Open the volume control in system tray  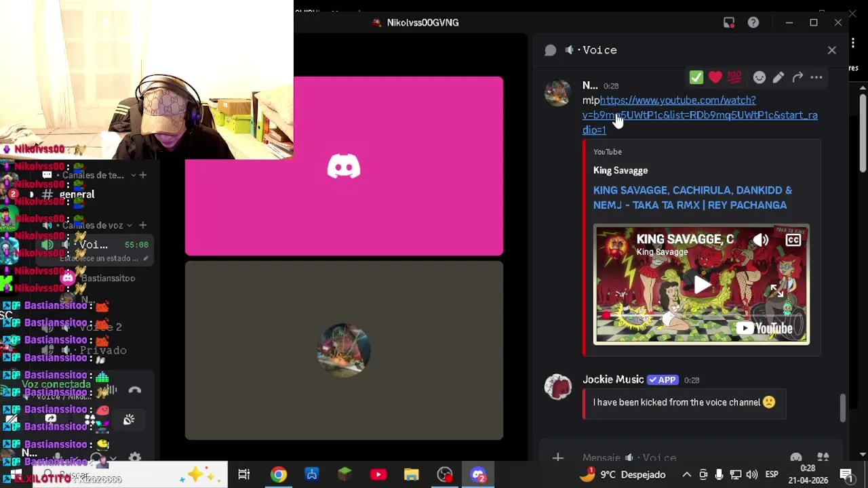pyautogui.click(x=751, y=474)
